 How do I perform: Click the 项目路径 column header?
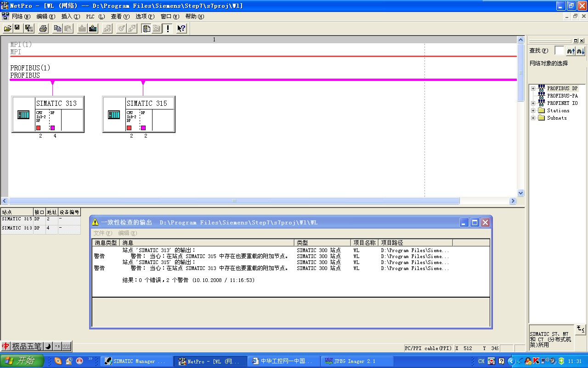pyautogui.click(x=415, y=242)
